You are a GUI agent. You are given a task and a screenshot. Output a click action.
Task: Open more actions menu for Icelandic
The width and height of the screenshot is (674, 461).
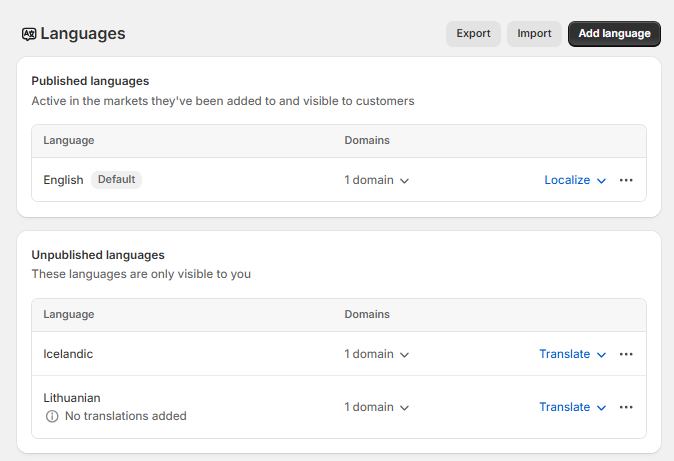point(626,354)
